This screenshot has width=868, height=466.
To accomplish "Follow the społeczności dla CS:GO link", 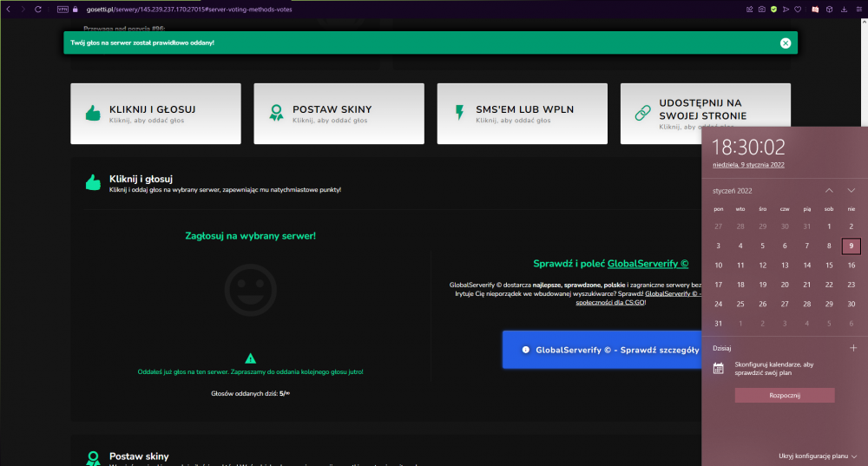I will (x=610, y=303).
